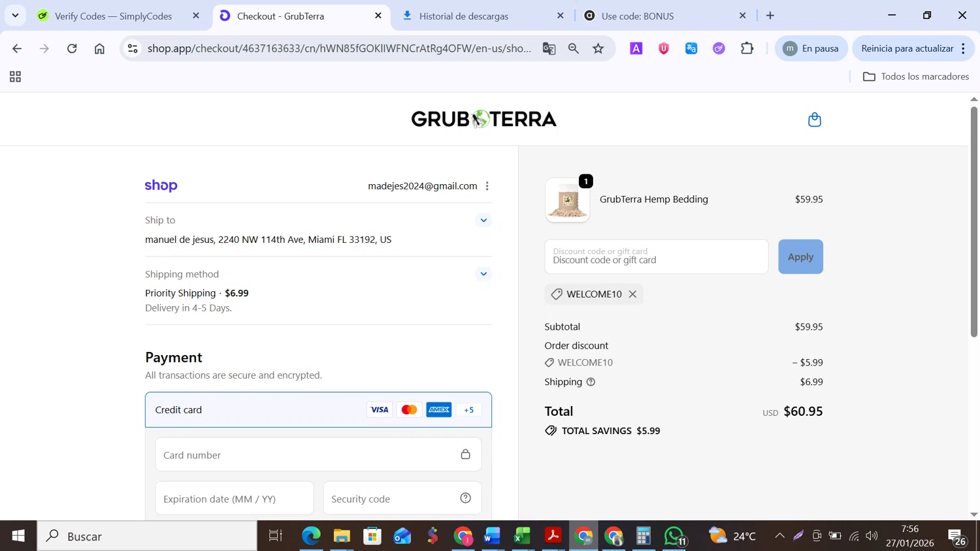Open the Windows Start menu
The image size is (980, 551).
(x=18, y=536)
